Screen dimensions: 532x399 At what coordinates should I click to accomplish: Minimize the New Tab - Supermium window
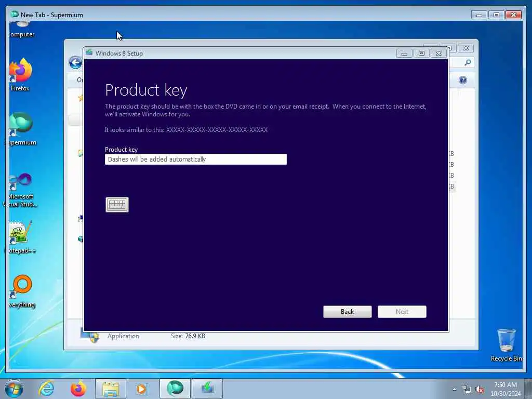480,15
